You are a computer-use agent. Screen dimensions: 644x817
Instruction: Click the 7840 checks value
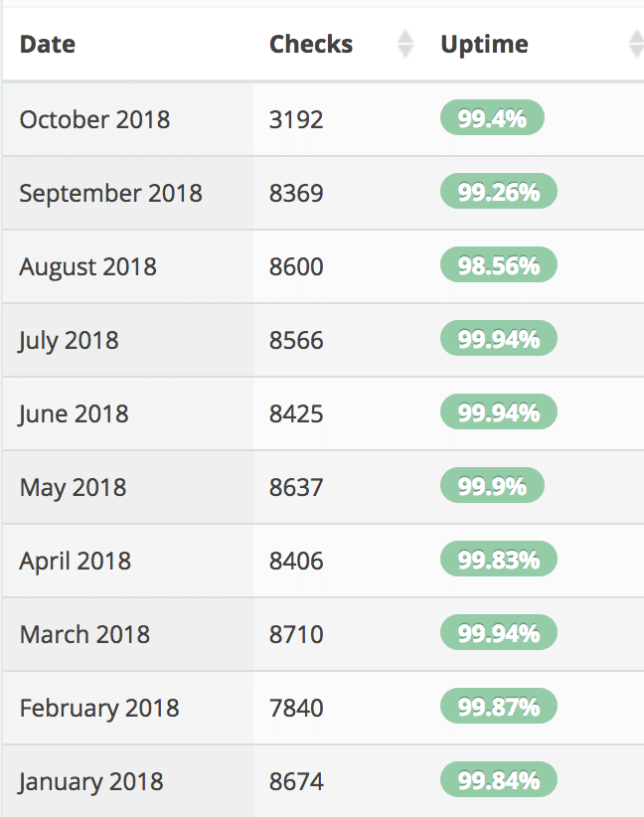[296, 708]
